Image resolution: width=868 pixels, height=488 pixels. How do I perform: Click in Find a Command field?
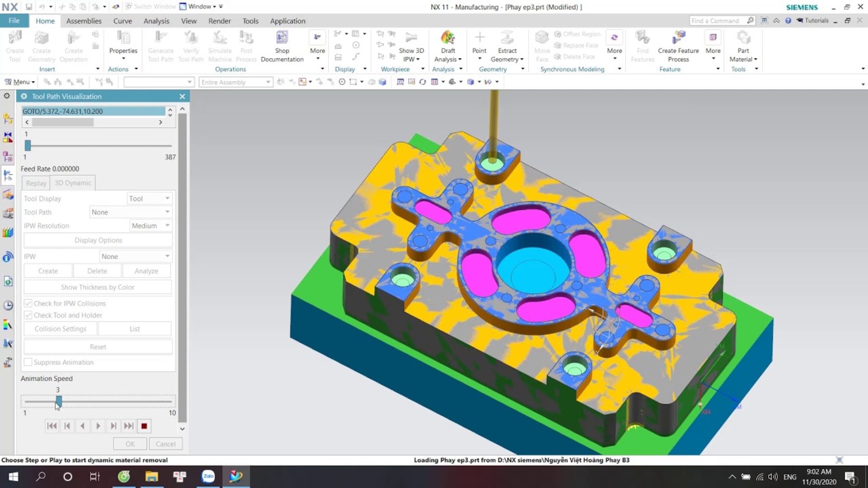(718, 20)
